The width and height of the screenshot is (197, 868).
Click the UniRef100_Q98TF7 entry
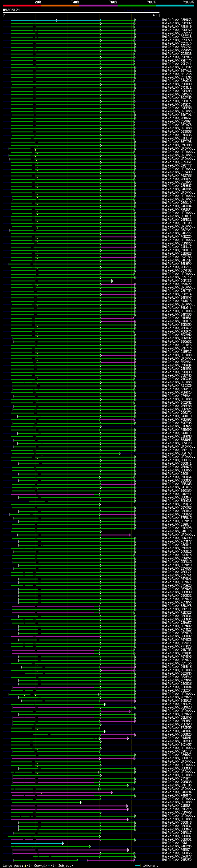point(177,165)
